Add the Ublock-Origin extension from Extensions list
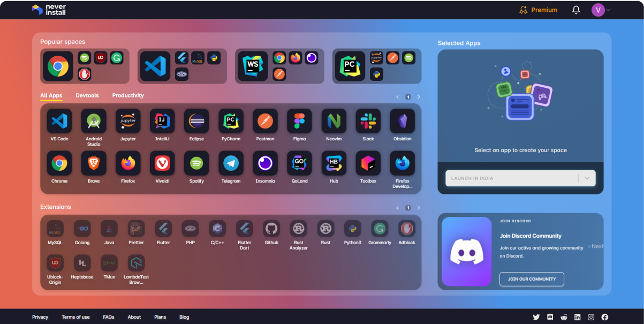The image size is (644, 324). (x=55, y=263)
